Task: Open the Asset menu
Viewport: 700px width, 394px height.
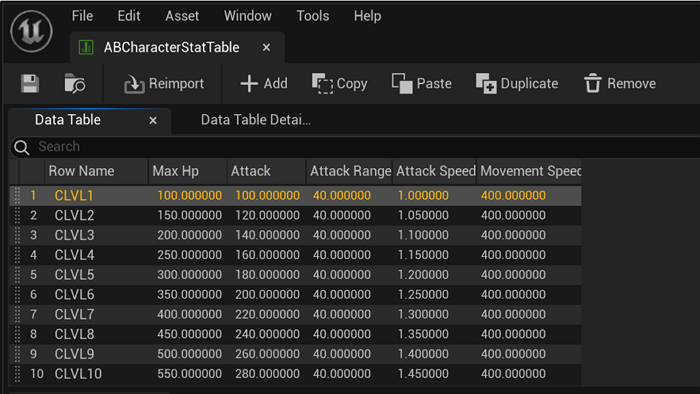Action: click(182, 16)
